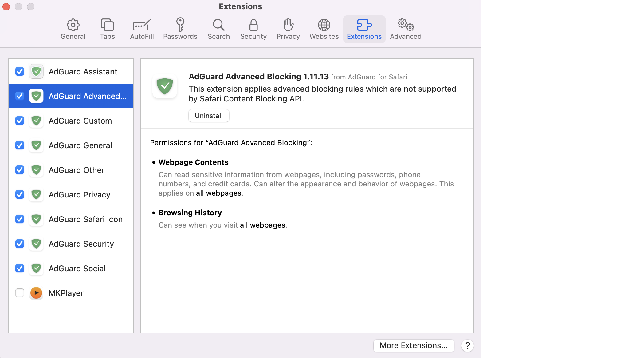This screenshot has height=358, width=644.
Task: Click the General settings icon
Action: click(73, 25)
